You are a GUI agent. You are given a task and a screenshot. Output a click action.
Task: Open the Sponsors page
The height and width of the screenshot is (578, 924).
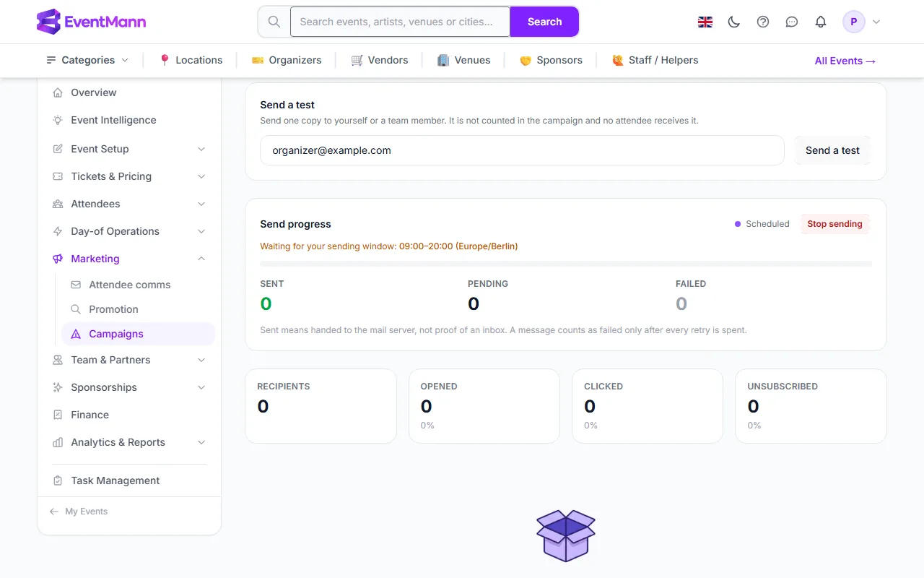tap(551, 60)
